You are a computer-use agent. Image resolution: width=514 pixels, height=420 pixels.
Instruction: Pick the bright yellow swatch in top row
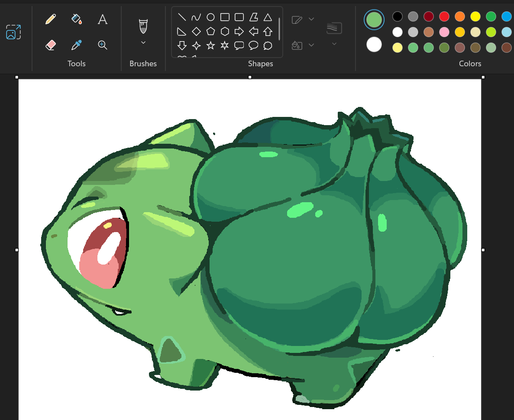click(x=475, y=16)
